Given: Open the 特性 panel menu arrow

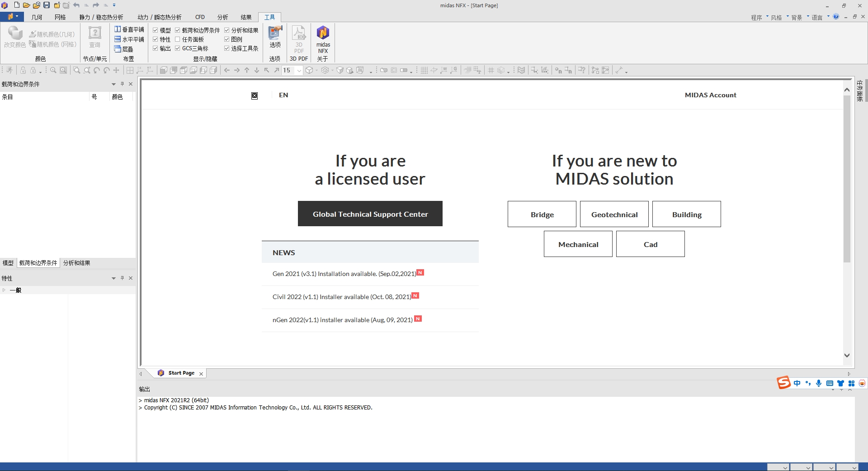Looking at the screenshot, I should [113, 278].
